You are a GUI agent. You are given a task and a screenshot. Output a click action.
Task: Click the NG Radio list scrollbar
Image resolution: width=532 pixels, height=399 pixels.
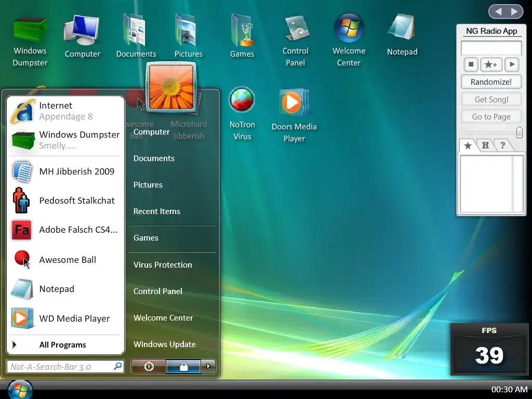[517, 184]
